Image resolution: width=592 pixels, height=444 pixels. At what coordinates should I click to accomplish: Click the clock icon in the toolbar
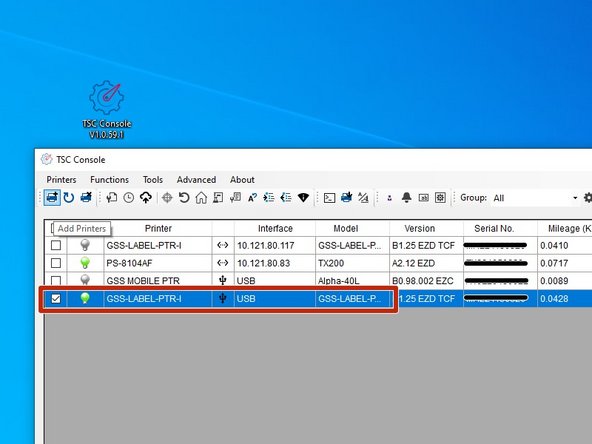[x=129, y=197]
